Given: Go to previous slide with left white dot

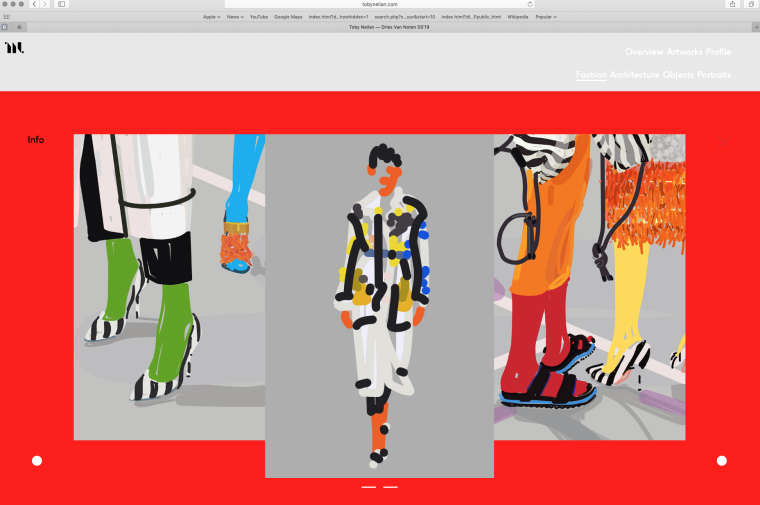Looking at the screenshot, I should (37, 461).
